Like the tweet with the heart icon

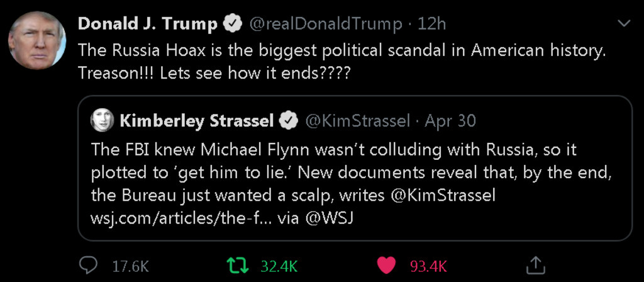coord(386,265)
